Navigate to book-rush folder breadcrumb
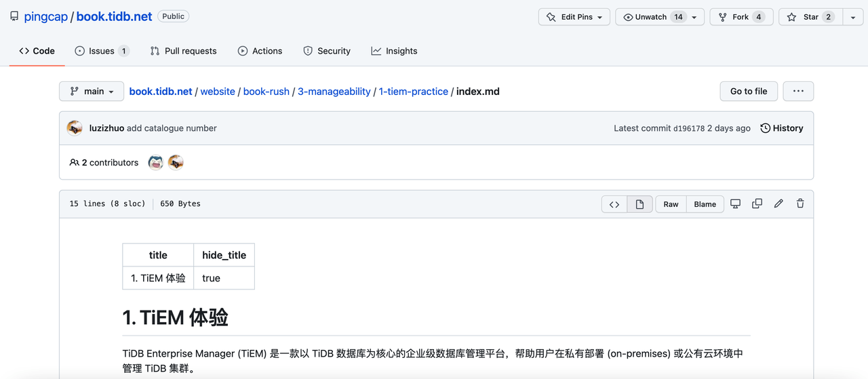The image size is (868, 379). pyautogui.click(x=267, y=92)
